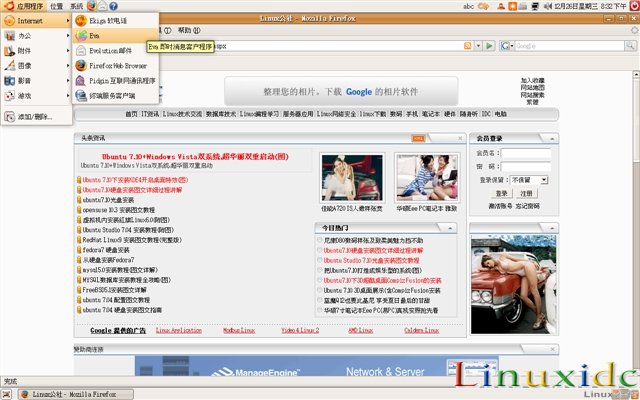
Task: Click the user switcher tray icon
Action: 501,6
